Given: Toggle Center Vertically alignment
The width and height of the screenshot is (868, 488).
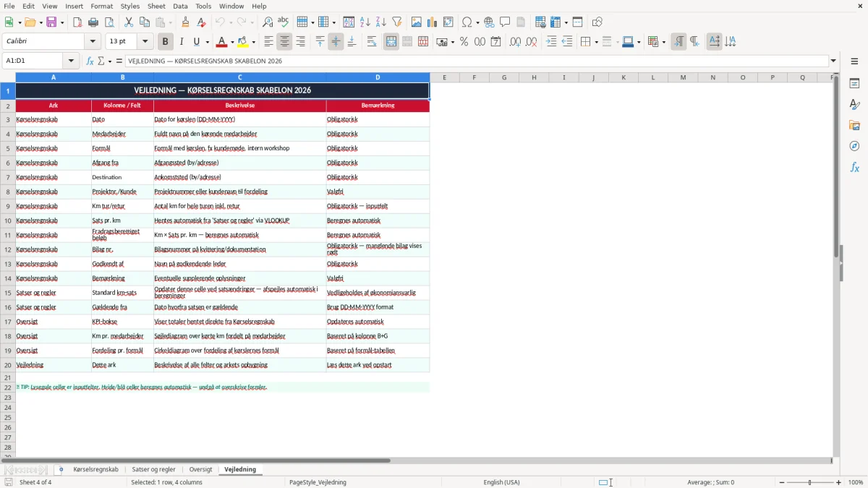Looking at the screenshot, I should [336, 42].
